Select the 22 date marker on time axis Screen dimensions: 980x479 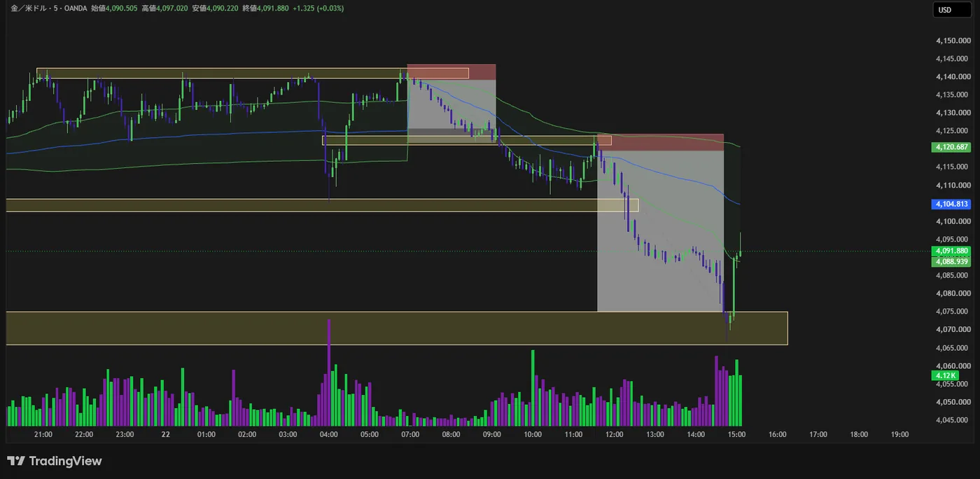point(165,434)
